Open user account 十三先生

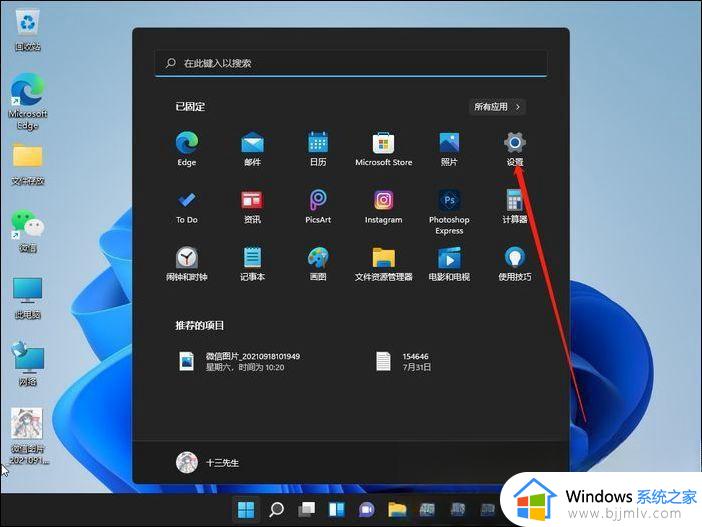pyautogui.click(x=207, y=463)
